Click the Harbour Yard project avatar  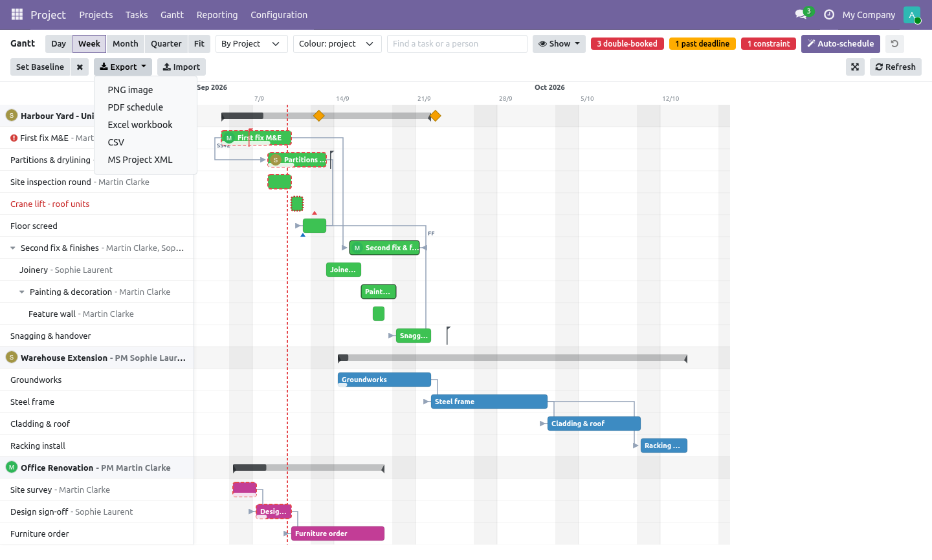coord(12,115)
